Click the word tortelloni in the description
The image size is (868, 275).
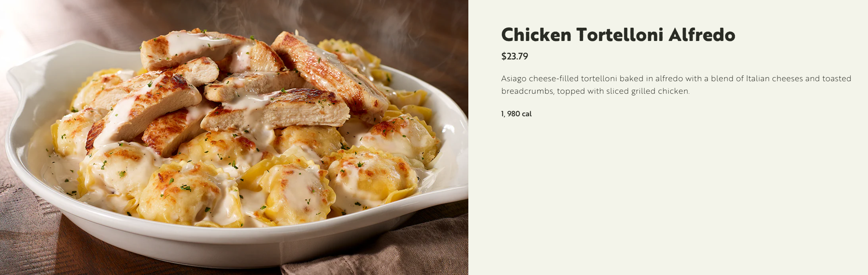599,79
